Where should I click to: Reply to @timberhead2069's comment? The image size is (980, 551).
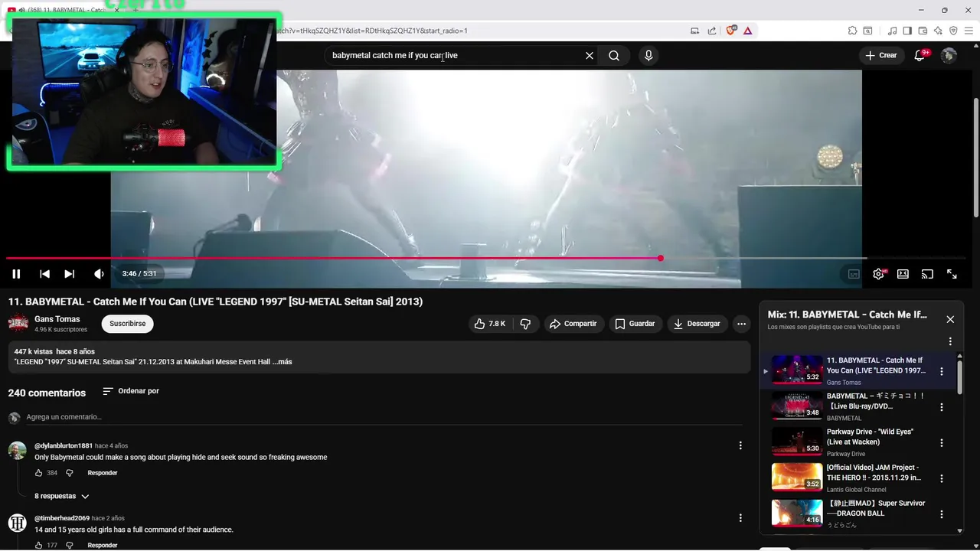[x=103, y=545]
